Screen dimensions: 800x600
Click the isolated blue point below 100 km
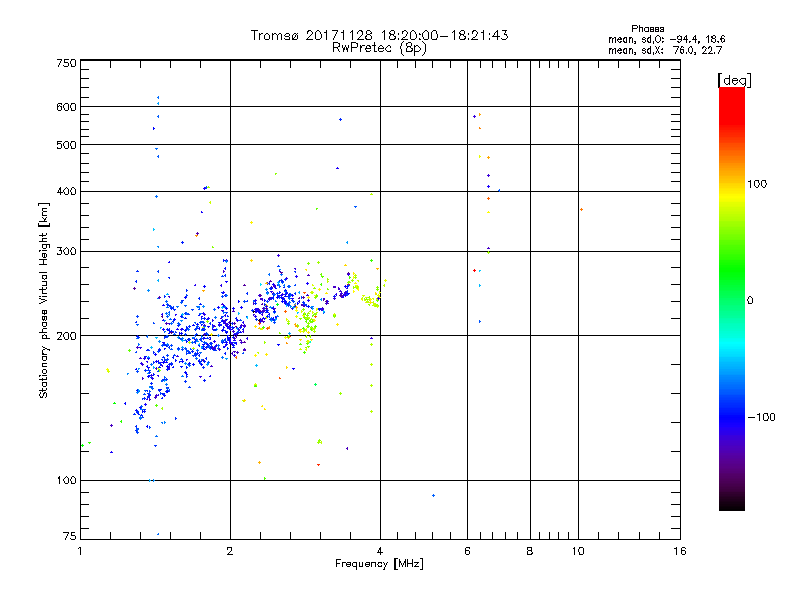(433, 495)
